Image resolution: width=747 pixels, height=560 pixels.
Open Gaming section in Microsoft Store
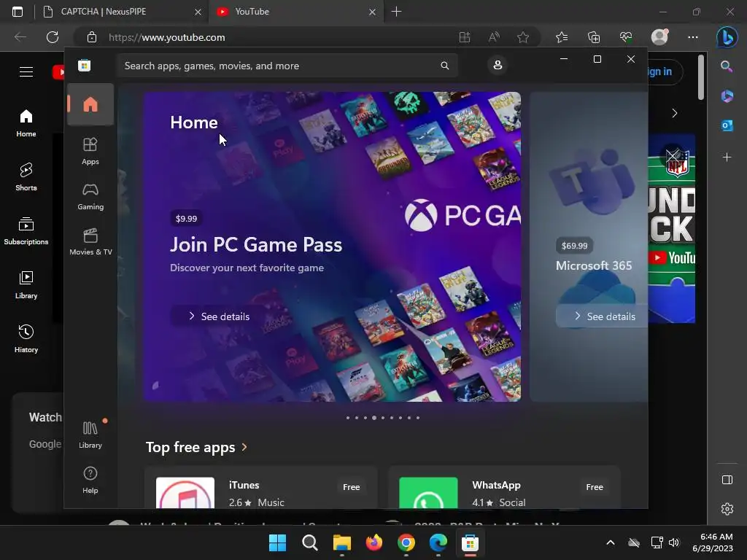[90, 196]
